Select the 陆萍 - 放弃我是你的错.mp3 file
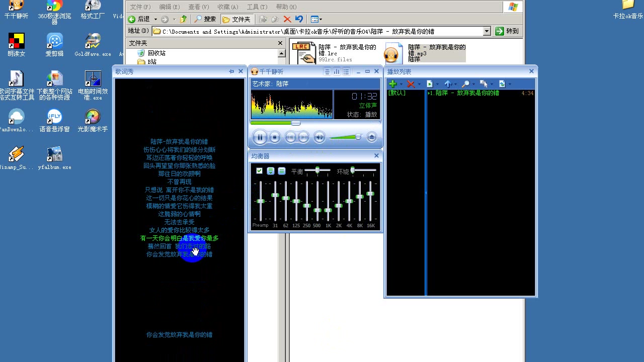 coord(426,53)
